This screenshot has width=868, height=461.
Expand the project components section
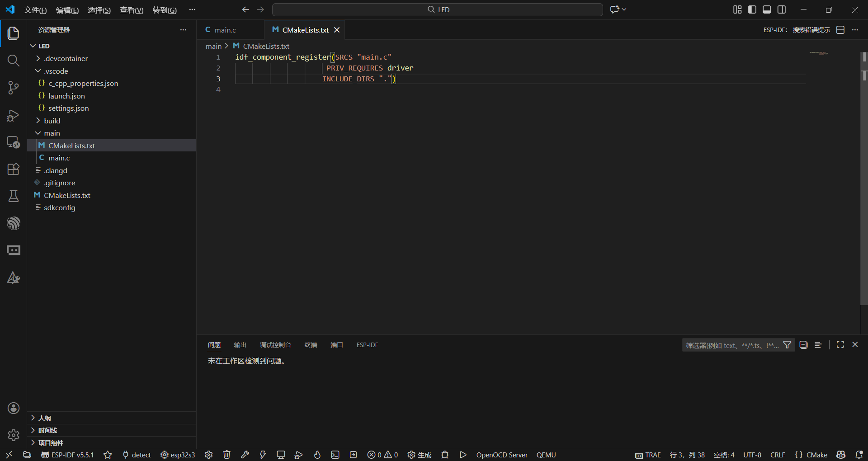pos(112,443)
